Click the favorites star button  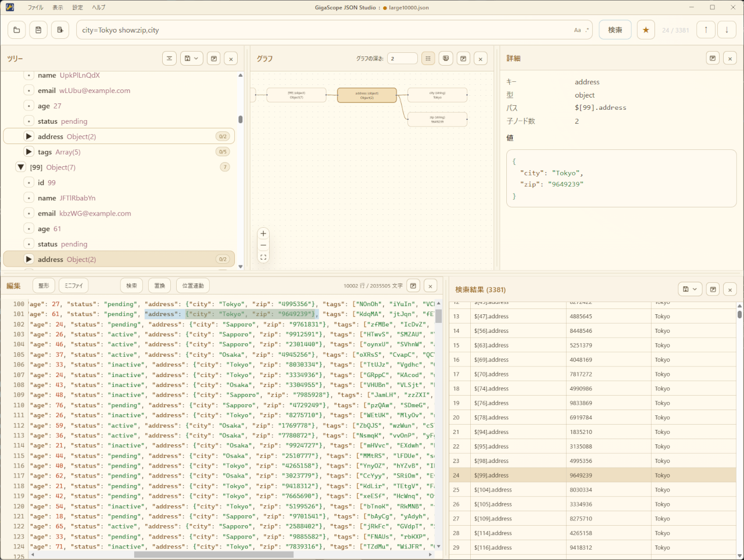pos(646,30)
